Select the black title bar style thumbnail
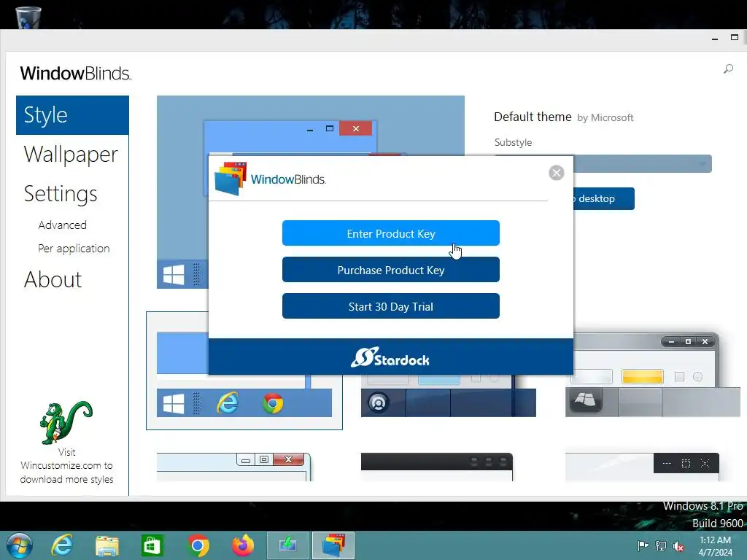This screenshot has width=747, height=560. point(437,467)
